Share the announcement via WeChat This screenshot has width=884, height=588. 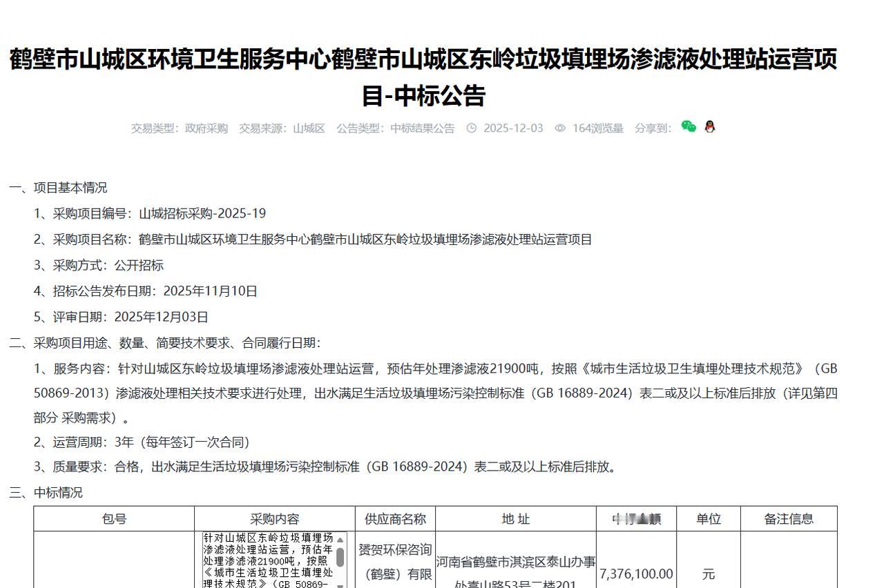(x=688, y=128)
